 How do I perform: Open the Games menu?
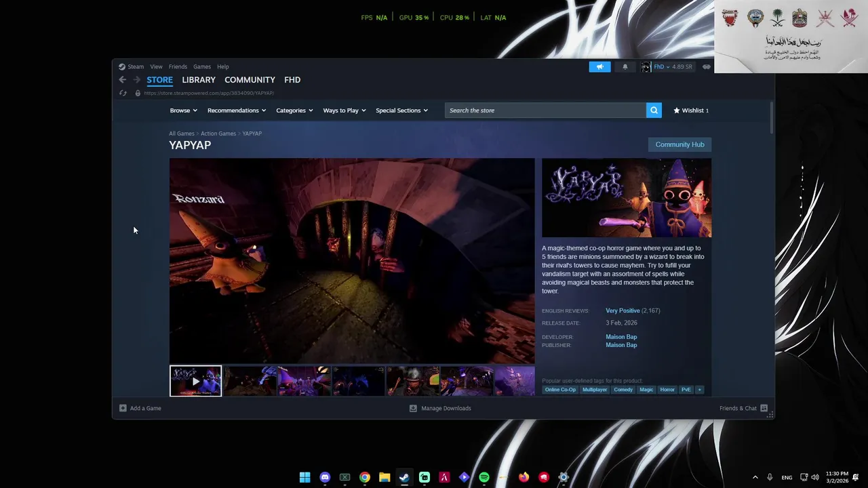coord(202,66)
